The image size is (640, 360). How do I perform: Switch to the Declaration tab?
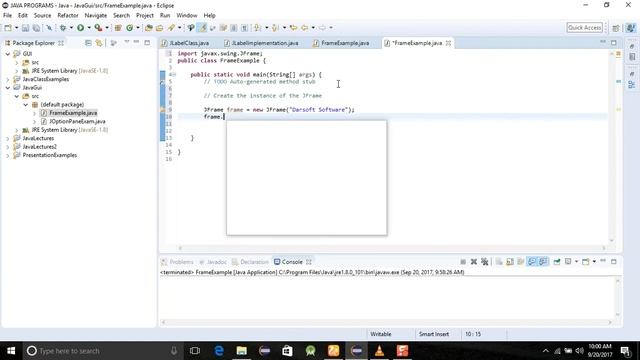pos(250,262)
